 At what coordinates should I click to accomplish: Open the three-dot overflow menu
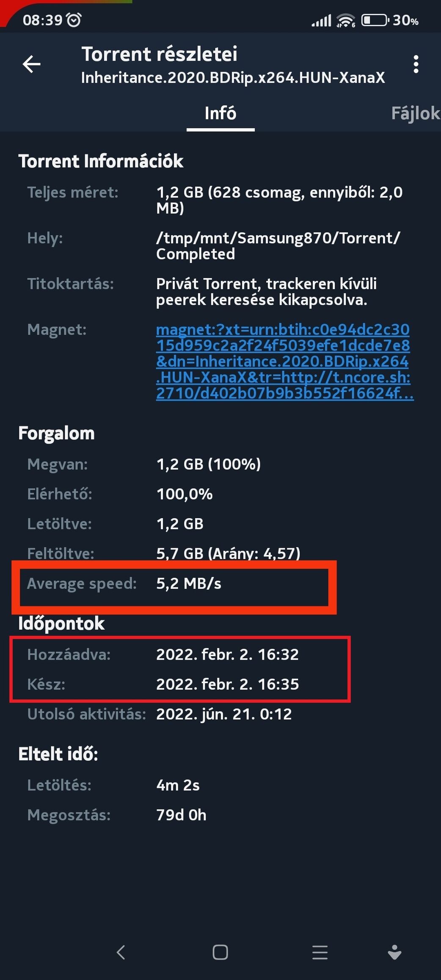(416, 64)
